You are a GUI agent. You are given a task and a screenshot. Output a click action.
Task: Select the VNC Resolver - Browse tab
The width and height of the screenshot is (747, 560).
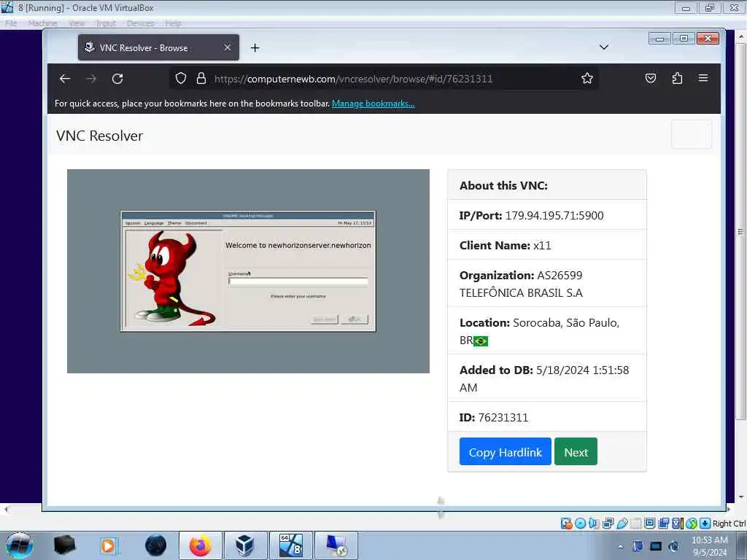[x=158, y=47]
